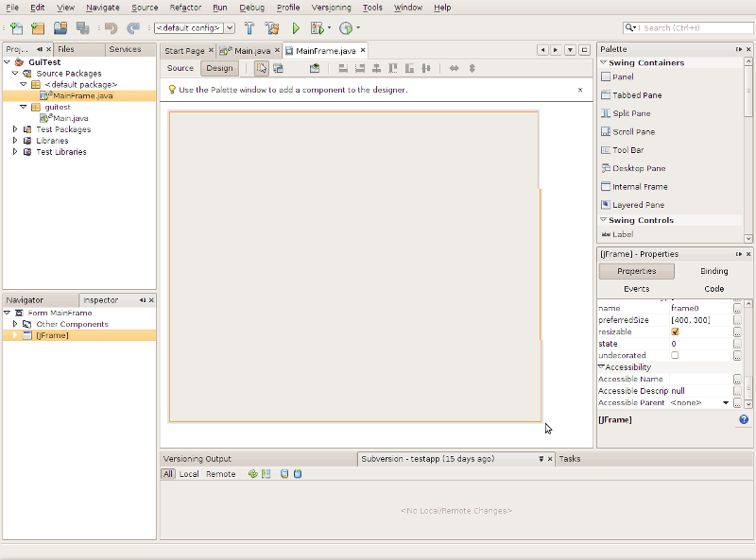Click the New Project toolbar icon
756x560 pixels.
click(x=38, y=28)
